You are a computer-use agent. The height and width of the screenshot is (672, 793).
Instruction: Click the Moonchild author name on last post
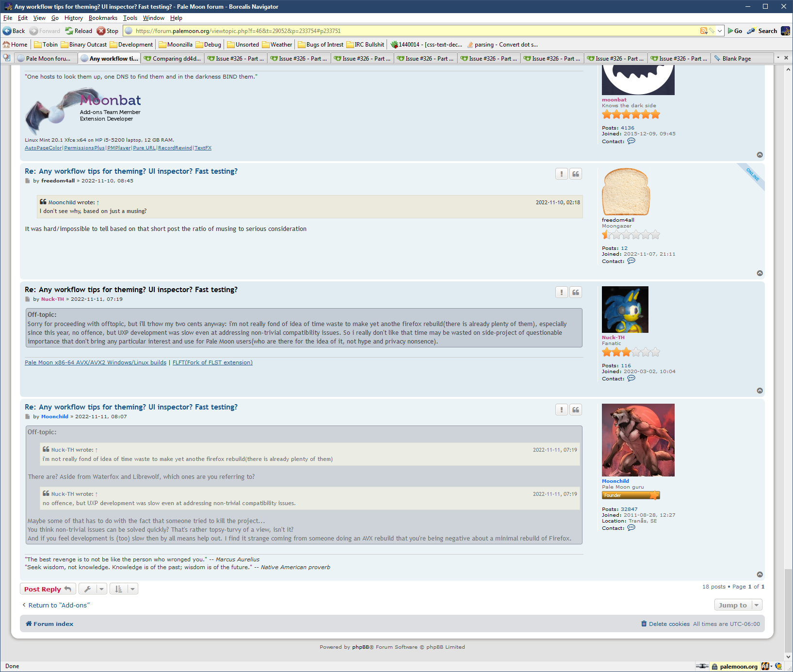(x=55, y=416)
